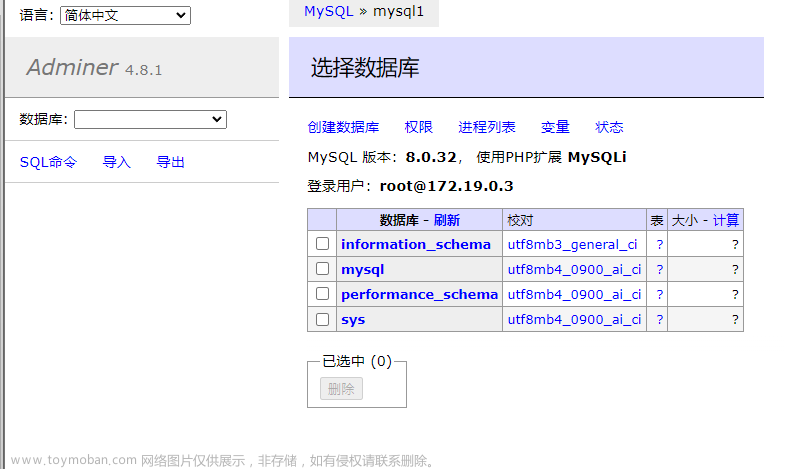Open the SQL命令 link
The height and width of the screenshot is (469, 802).
click(x=48, y=162)
